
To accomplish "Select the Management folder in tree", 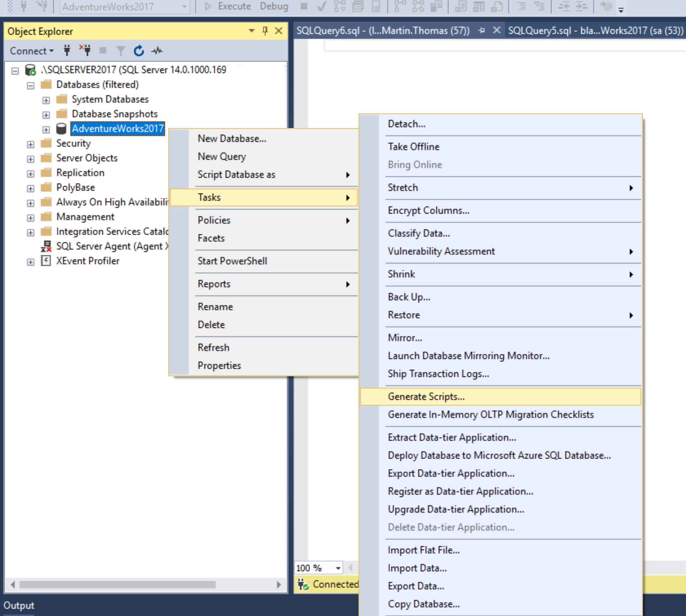I will 85,217.
